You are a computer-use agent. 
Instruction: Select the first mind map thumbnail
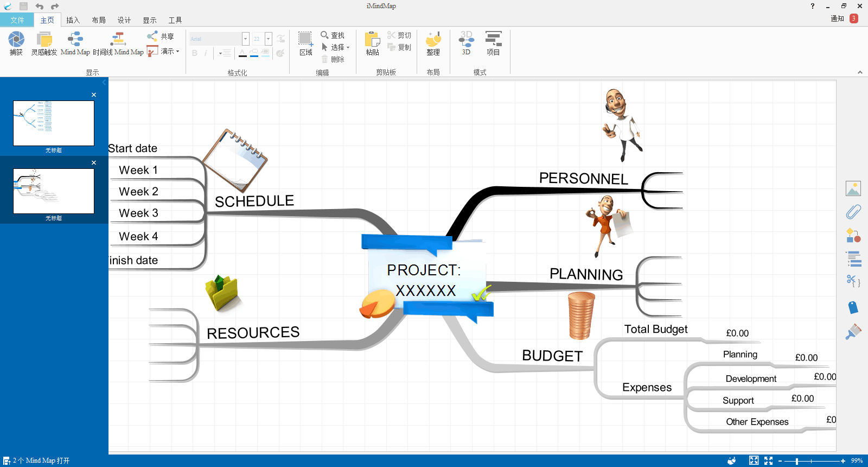point(54,123)
